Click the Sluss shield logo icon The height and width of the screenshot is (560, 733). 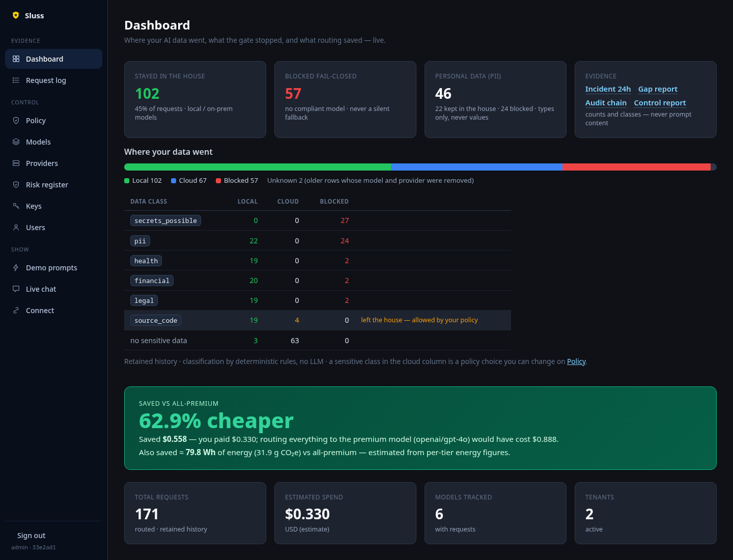[x=16, y=15]
